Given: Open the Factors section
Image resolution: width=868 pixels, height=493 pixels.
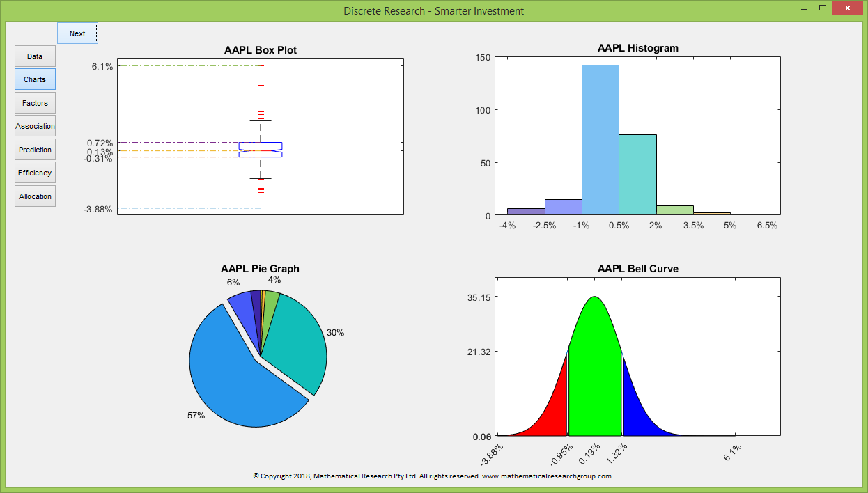Looking at the screenshot, I should pos(35,103).
